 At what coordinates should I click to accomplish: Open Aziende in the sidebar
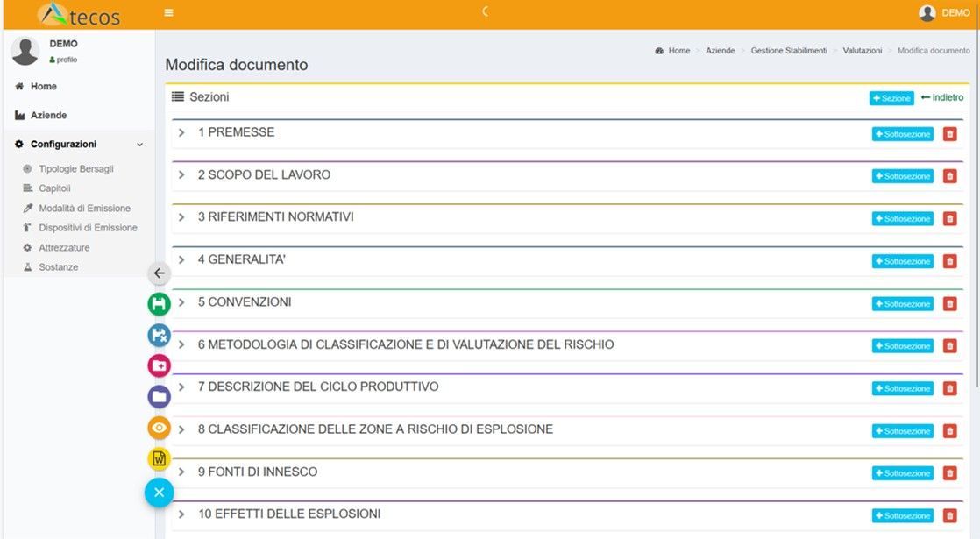coord(48,116)
